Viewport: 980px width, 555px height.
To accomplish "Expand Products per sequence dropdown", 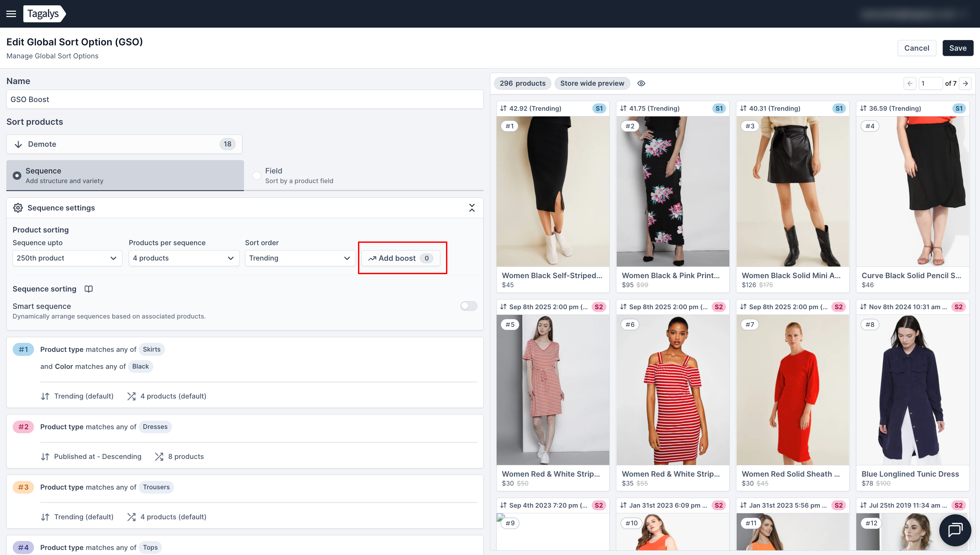I will point(184,258).
